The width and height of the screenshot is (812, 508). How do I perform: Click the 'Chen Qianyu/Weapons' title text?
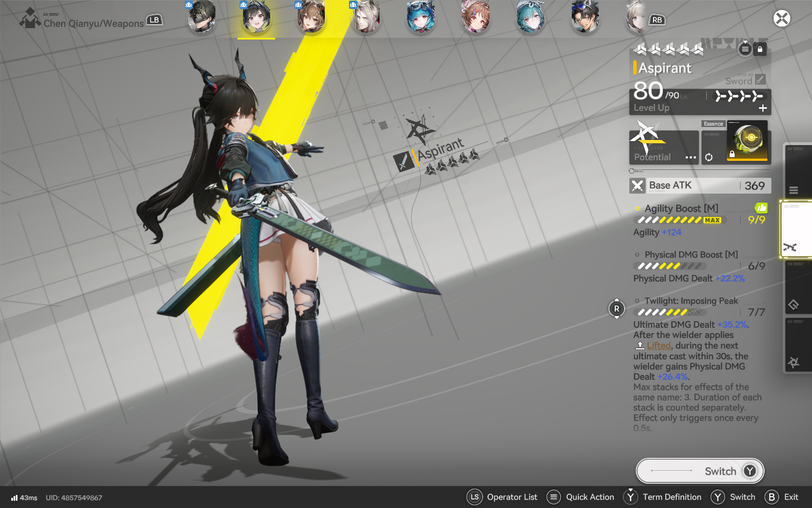tap(94, 23)
